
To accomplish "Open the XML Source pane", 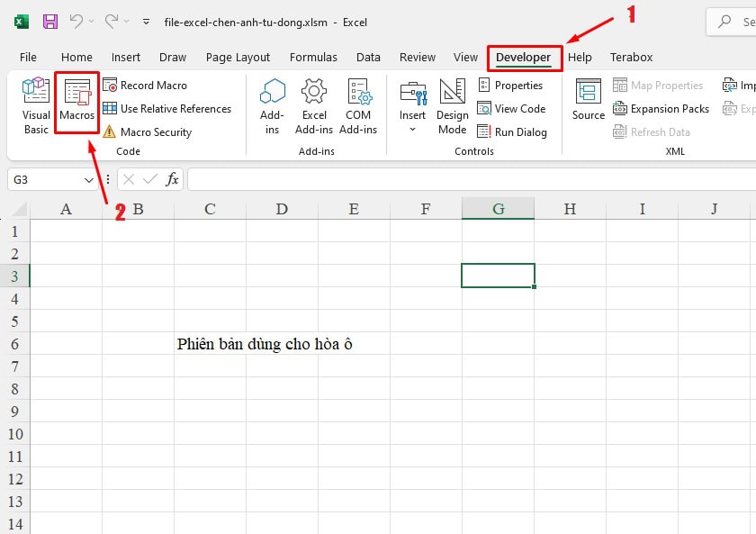I will click(589, 100).
